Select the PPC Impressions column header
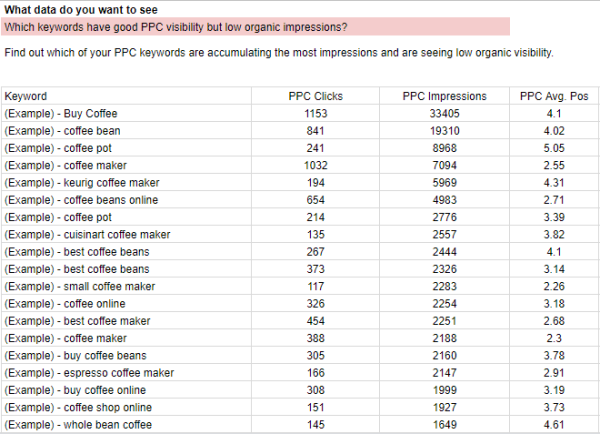Screen dimensions: 600x434 (444, 96)
